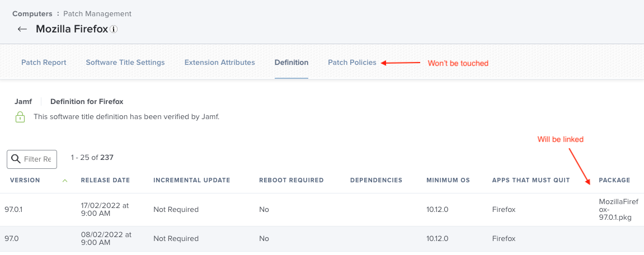This screenshot has height=255, width=644.
Task: Select version 97.0.1 cell
Action: [13, 209]
